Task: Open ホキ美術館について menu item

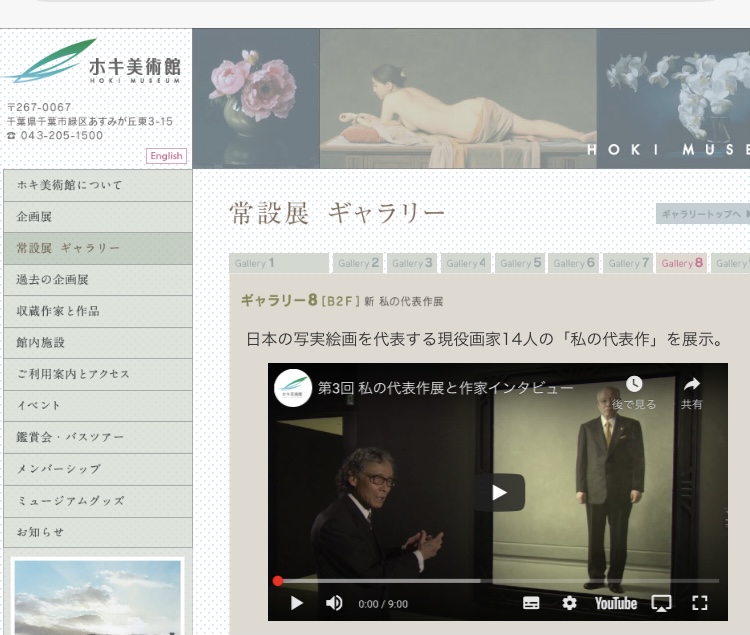Action: coord(98,185)
